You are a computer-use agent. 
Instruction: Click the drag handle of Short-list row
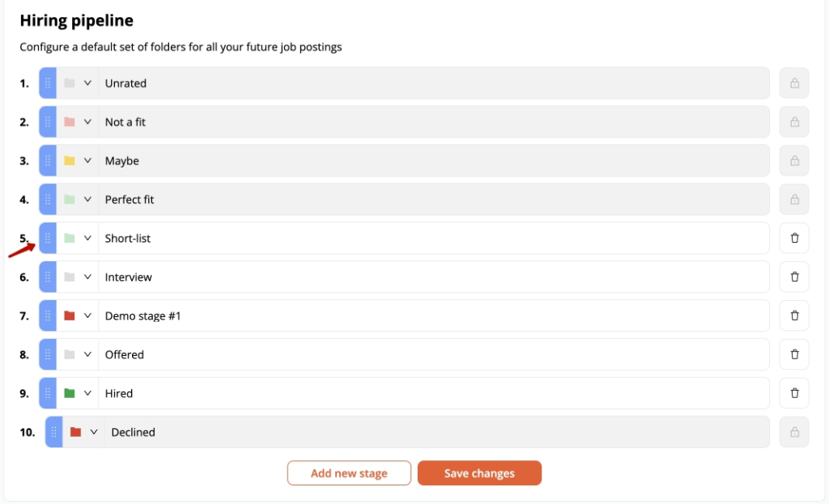coord(48,239)
